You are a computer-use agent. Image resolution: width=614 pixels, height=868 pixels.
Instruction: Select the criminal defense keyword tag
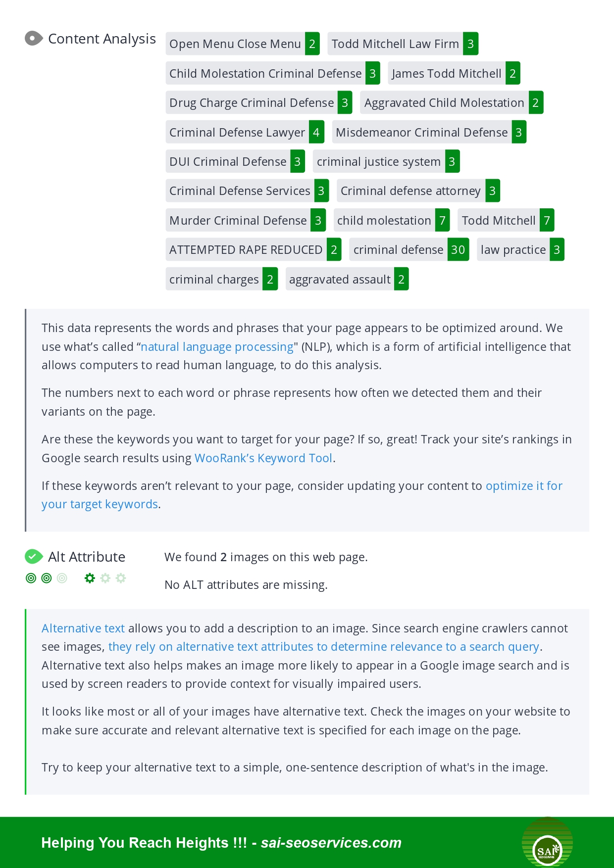398,250
